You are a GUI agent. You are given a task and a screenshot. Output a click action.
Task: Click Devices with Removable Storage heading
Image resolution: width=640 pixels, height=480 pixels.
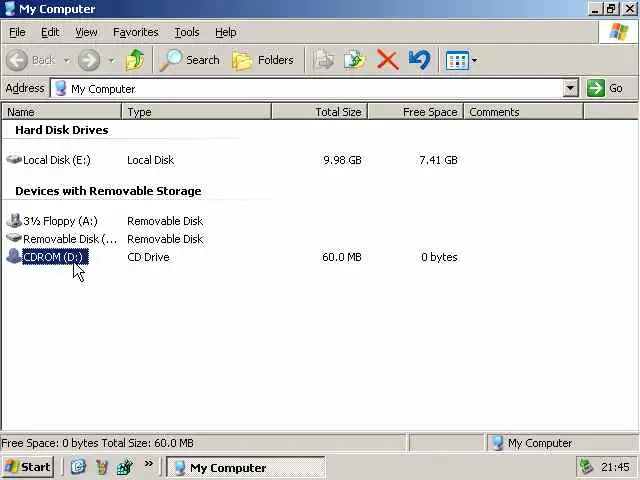coord(108,191)
